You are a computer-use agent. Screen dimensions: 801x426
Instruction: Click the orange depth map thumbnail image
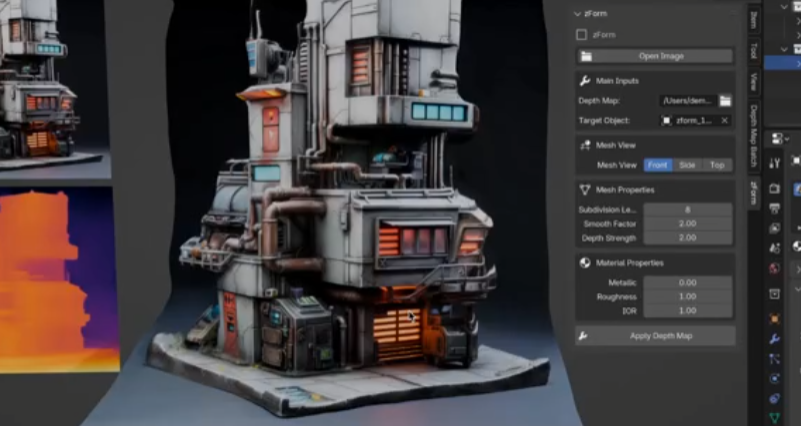click(x=58, y=280)
